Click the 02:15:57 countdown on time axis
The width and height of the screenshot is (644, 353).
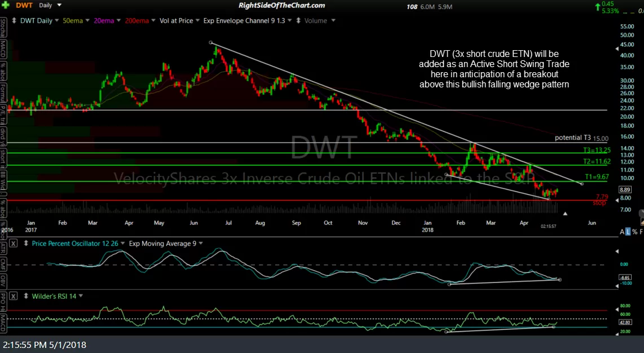548,226
